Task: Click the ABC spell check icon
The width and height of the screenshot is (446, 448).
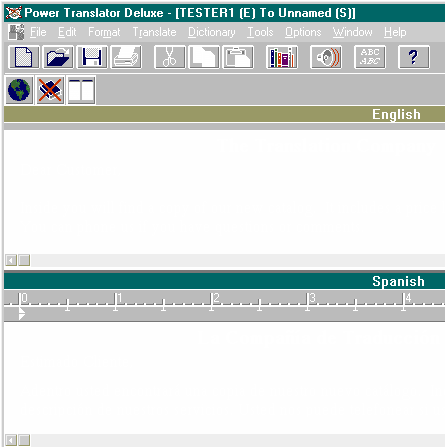Action: 370,57
